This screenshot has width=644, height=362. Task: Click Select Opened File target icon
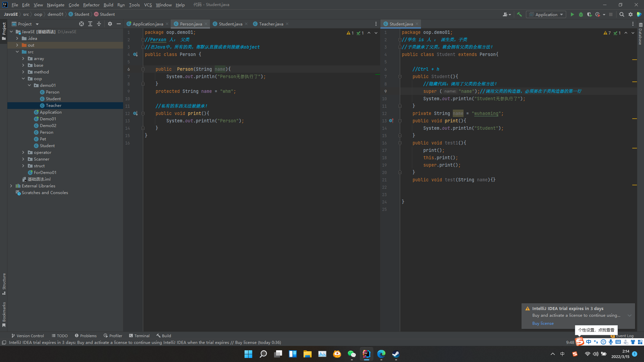pyautogui.click(x=82, y=24)
